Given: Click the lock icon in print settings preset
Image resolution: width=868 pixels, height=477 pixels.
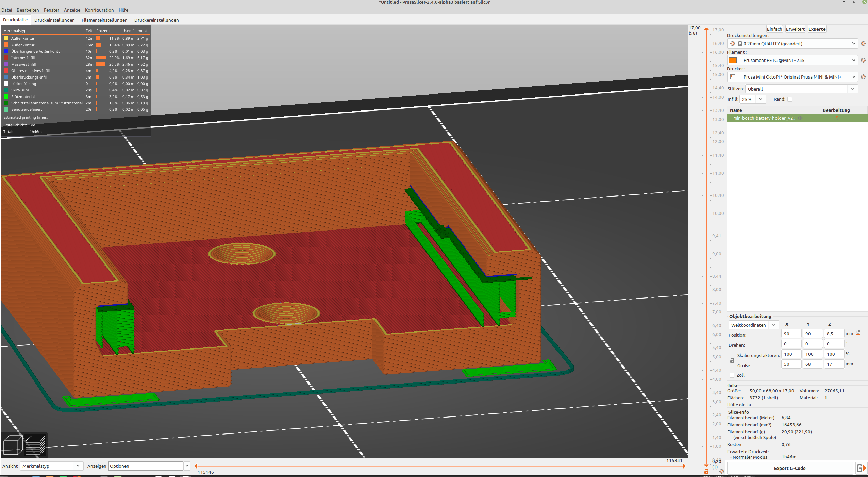Looking at the screenshot, I should 740,44.
